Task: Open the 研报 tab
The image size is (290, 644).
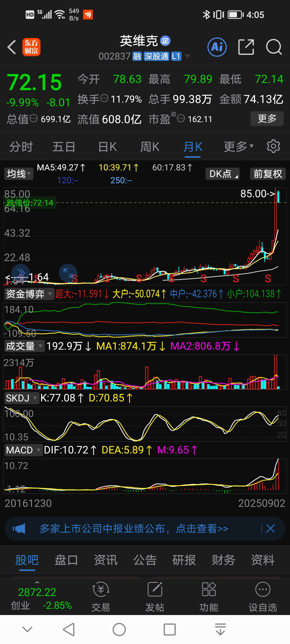Action: [184, 560]
